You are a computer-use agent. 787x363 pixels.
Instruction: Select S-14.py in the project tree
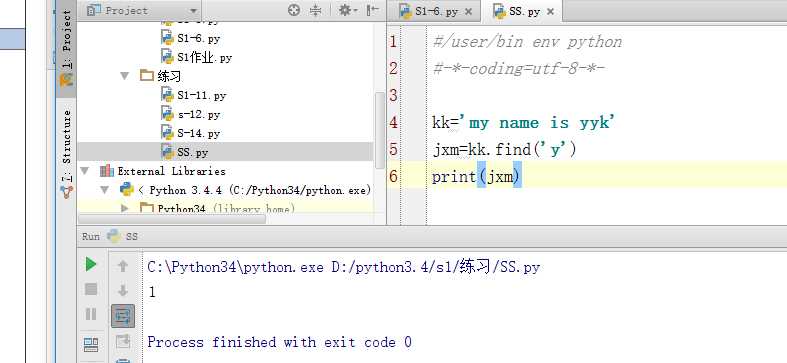pyautogui.click(x=199, y=133)
